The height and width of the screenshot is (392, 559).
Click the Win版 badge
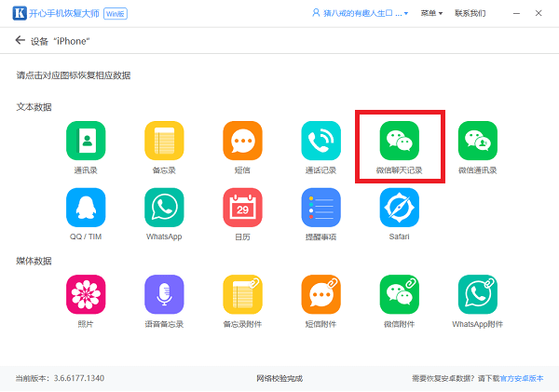[x=116, y=14]
